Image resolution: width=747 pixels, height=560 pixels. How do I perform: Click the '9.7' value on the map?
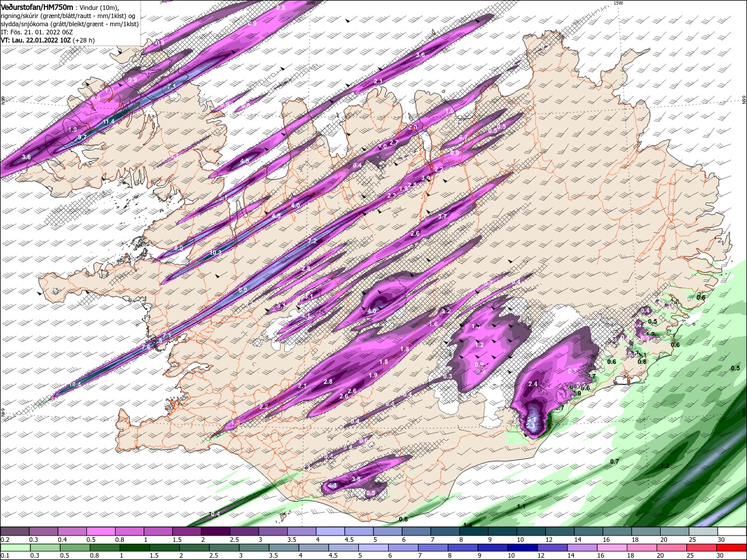[82, 137]
